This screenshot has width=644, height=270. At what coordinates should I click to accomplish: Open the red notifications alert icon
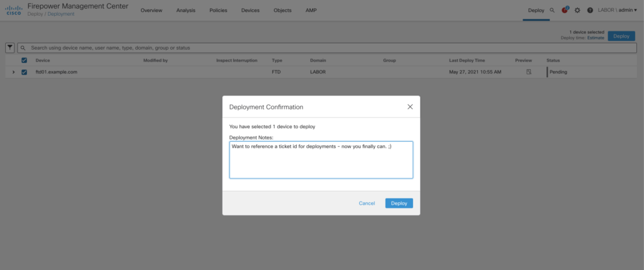(565, 10)
